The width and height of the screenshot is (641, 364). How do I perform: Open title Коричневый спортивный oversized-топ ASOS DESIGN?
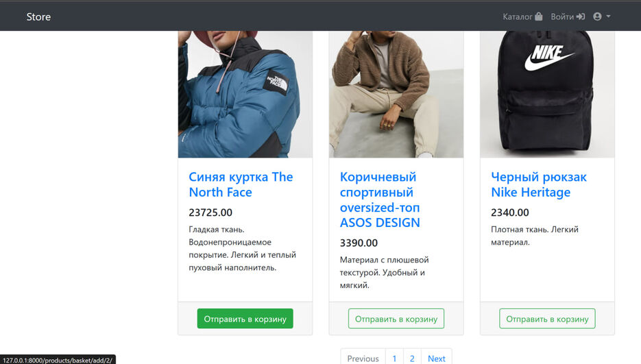point(380,199)
